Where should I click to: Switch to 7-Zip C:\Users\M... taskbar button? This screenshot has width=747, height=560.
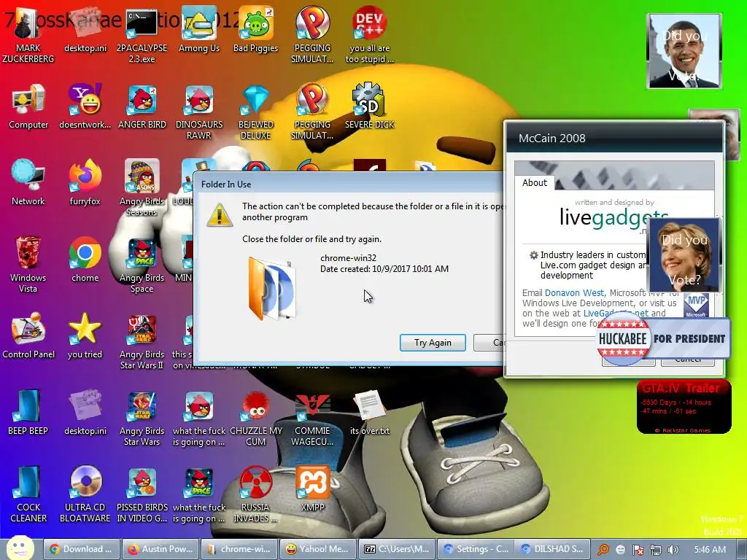tap(396, 549)
